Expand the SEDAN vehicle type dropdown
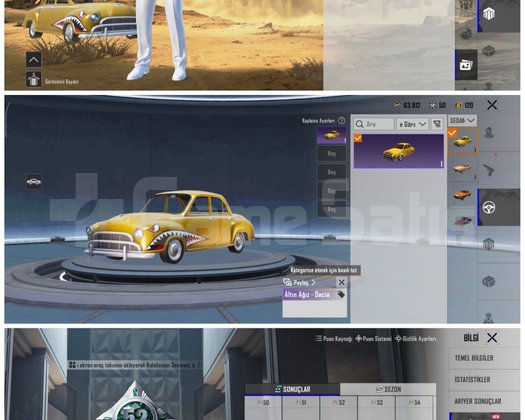This screenshot has height=420, width=525. coord(462,120)
